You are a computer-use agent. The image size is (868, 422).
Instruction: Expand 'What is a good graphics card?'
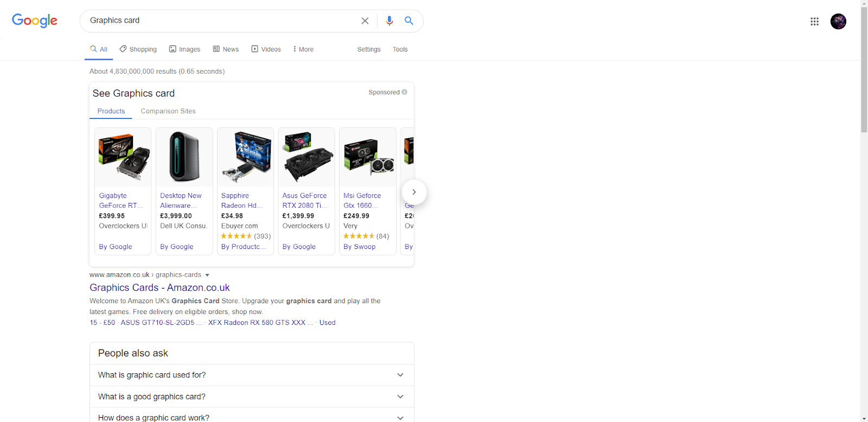tap(252, 397)
